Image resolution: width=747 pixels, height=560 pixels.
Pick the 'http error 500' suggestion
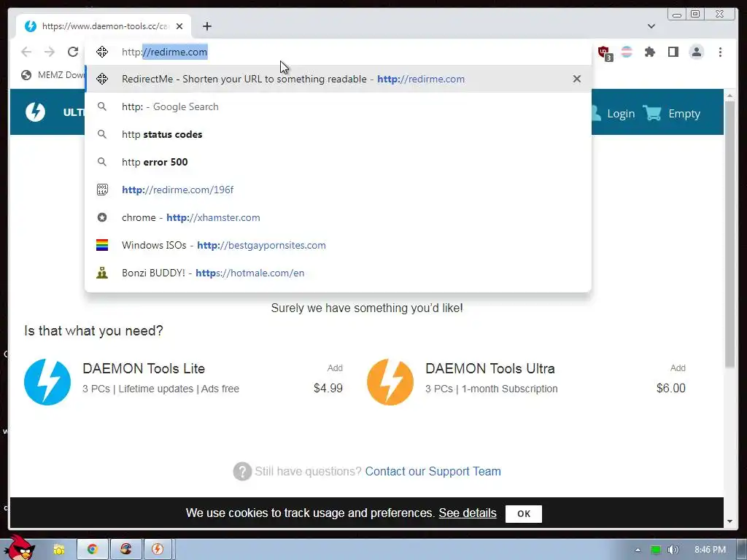coord(338,162)
